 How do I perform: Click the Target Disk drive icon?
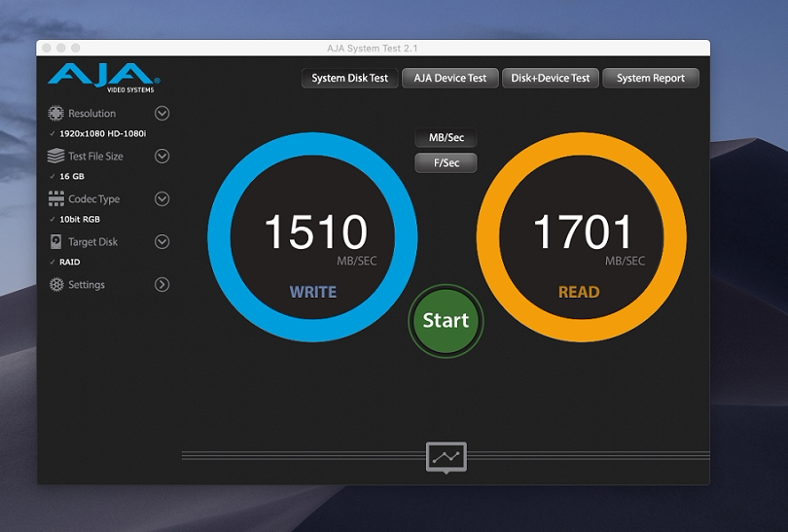pos(55,241)
